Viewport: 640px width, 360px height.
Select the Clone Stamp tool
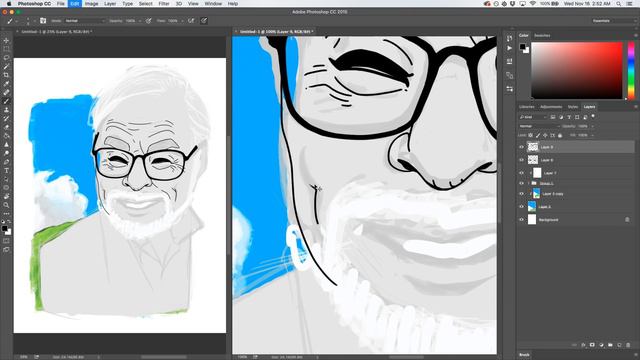[x=6, y=110]
